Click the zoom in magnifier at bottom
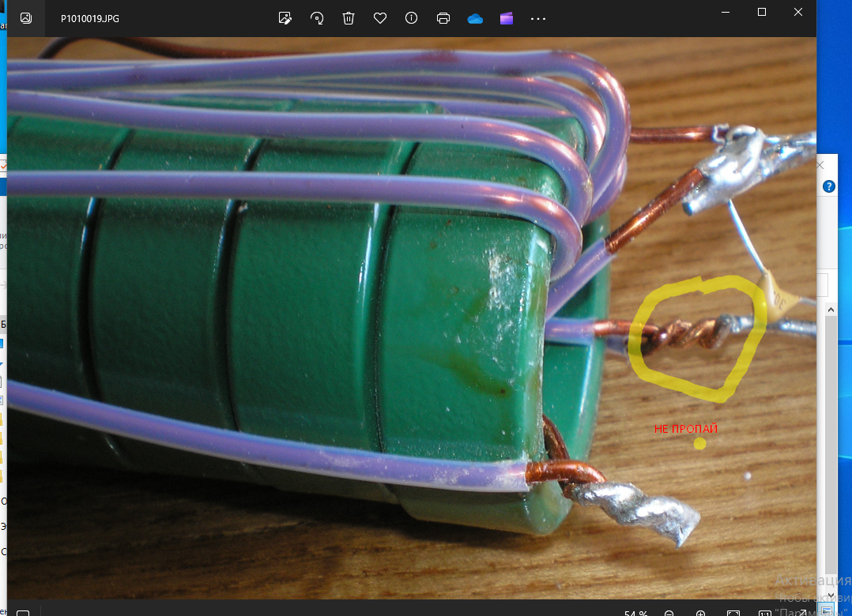 click(700, 613)
